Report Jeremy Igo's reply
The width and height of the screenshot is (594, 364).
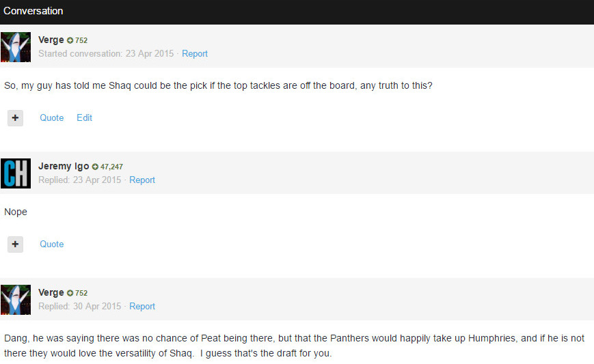(x=142, y=180)
